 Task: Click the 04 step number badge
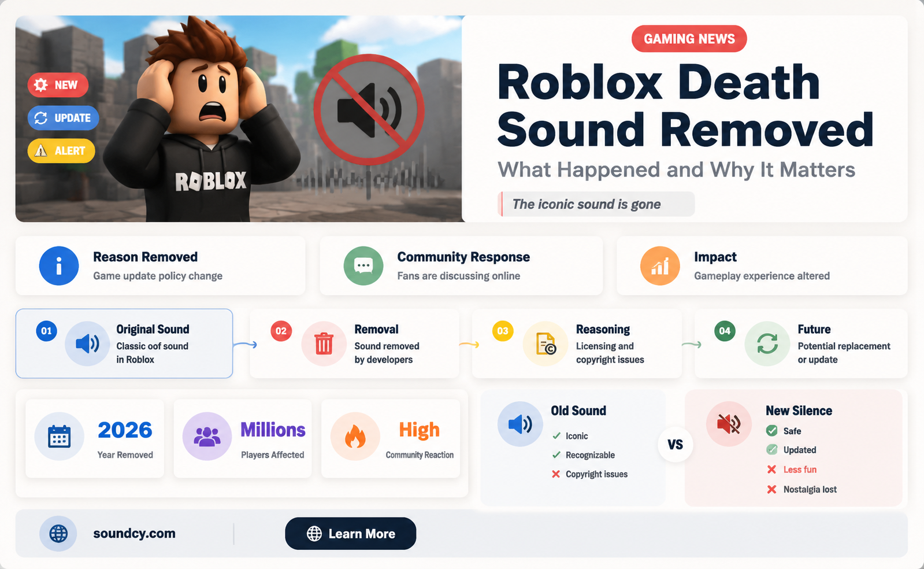pyautogui.click(x=725, y=331)
